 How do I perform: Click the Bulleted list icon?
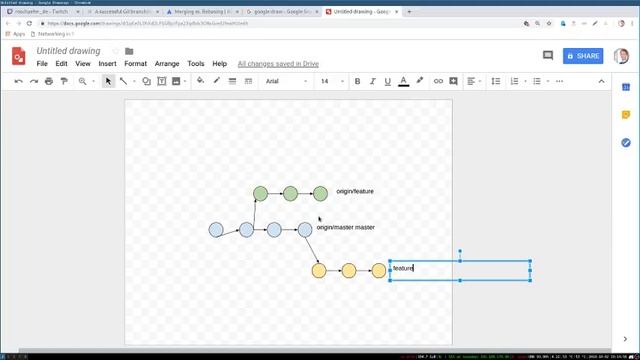coord(537,81)
